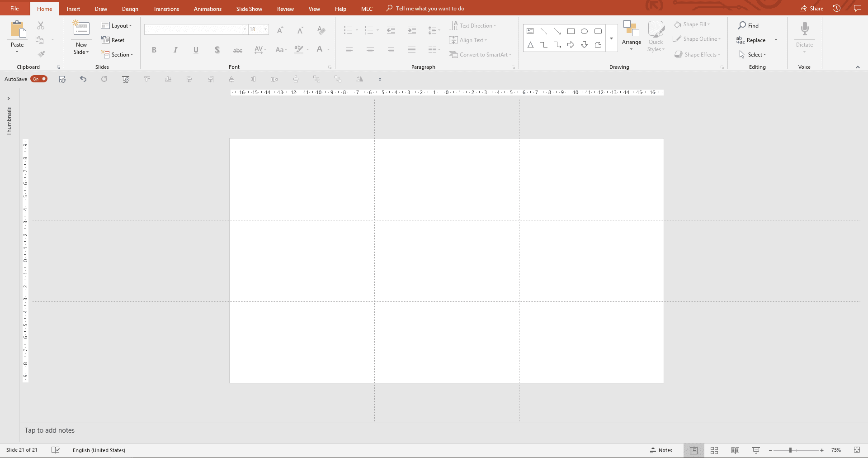Image resolution: width=868 pixels, height=458 pixels.
Task: Turn off AutoSave
Action: point(38,79)
